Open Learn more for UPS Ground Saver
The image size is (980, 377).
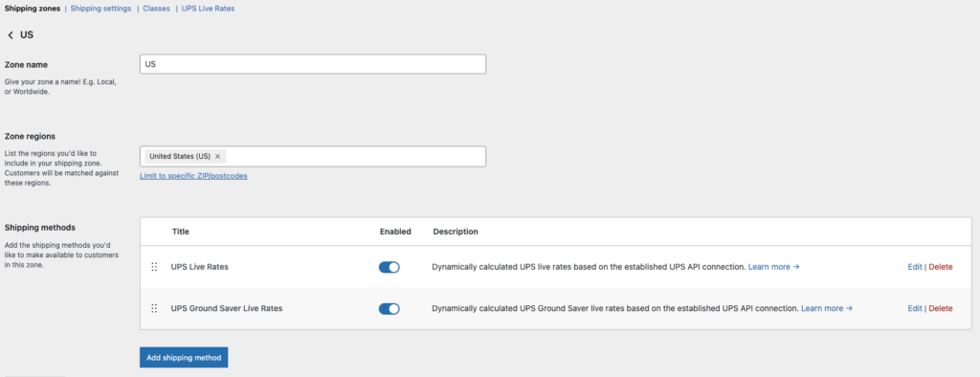pos(827,308)
